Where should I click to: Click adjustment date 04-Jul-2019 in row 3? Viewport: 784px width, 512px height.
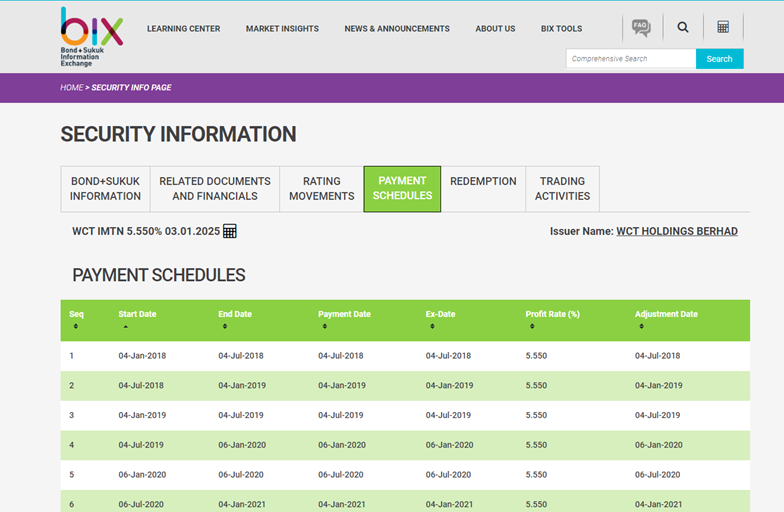click(658, 415)
